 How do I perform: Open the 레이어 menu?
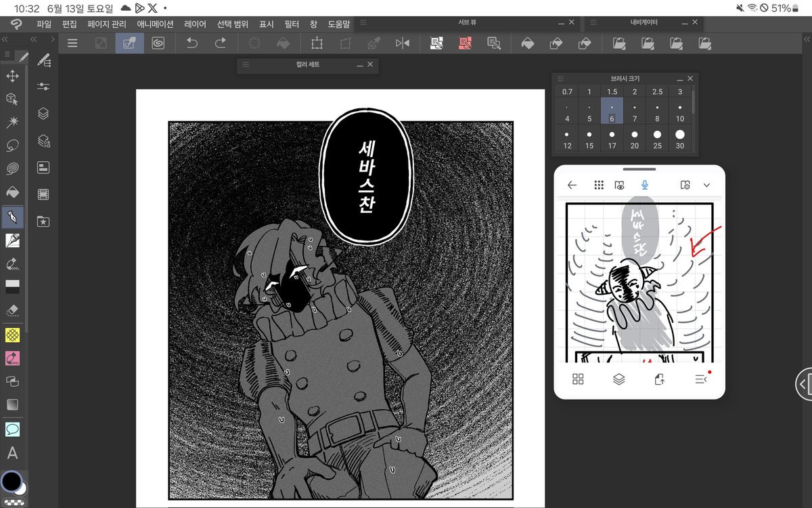pos(195,24)
